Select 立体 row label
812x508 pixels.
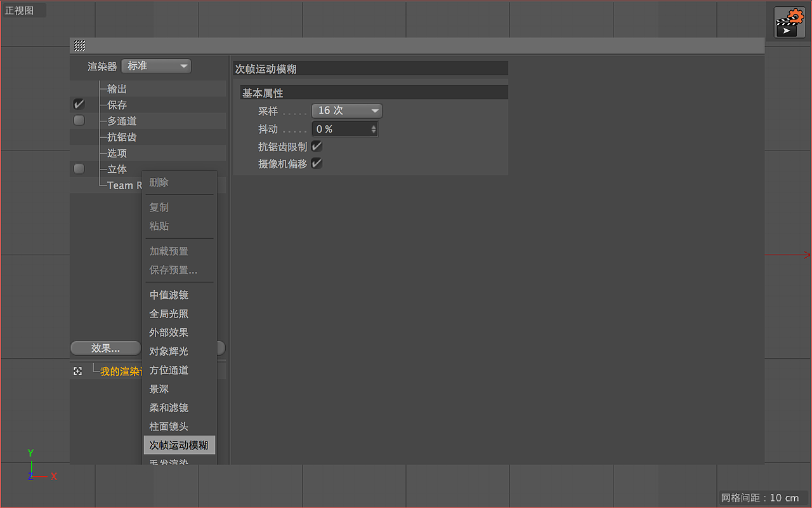point(117,169)
